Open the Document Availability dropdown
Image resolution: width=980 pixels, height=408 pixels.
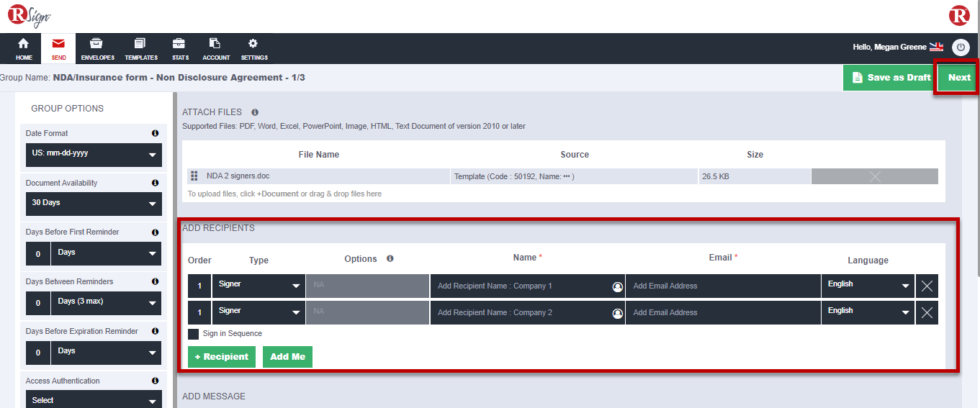[94, 204]
